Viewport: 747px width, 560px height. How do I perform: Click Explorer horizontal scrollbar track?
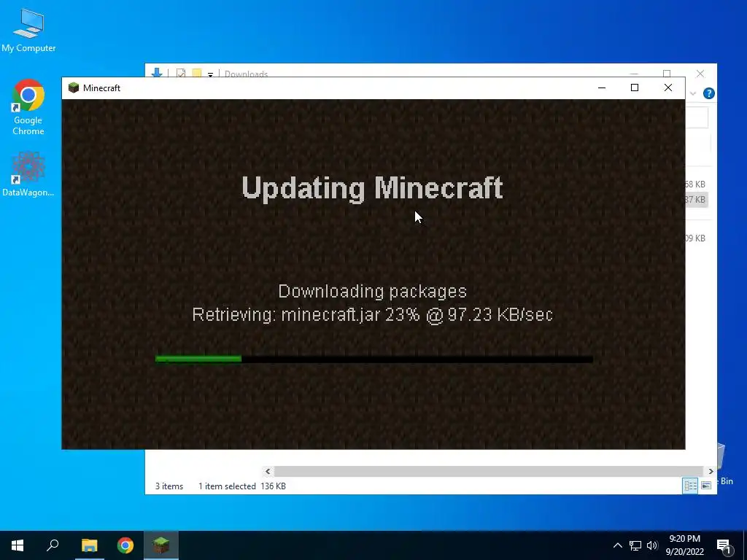[489, 471]
